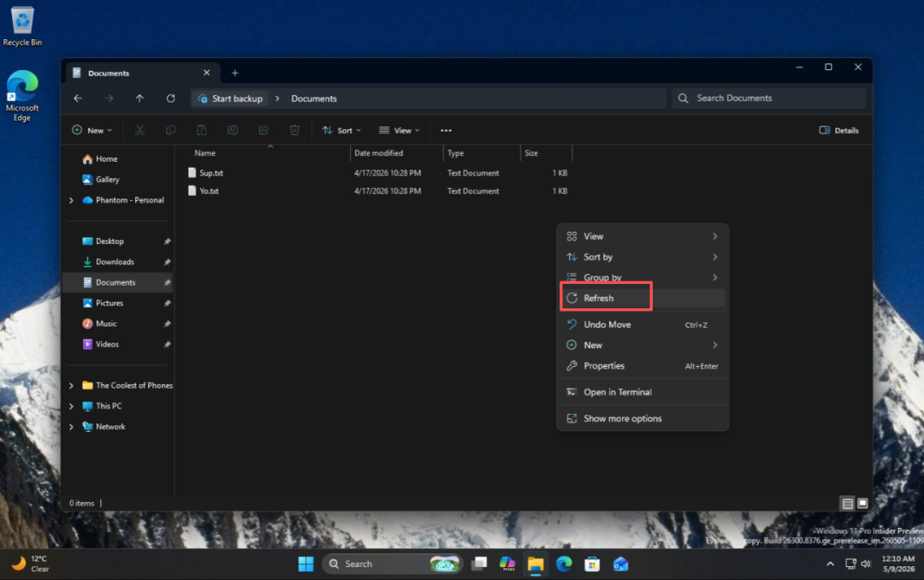Click Documents in the address bar
924x580 pixels.
tap(313, 98)
